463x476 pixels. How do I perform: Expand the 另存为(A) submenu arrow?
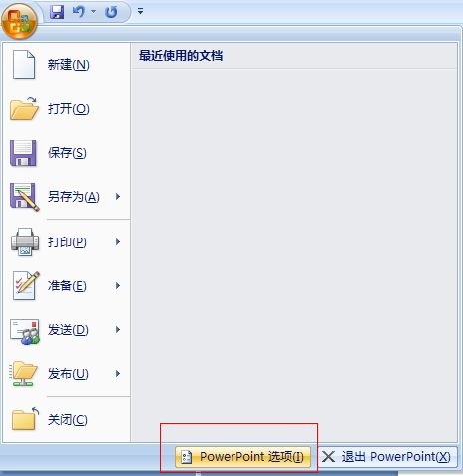118,196
